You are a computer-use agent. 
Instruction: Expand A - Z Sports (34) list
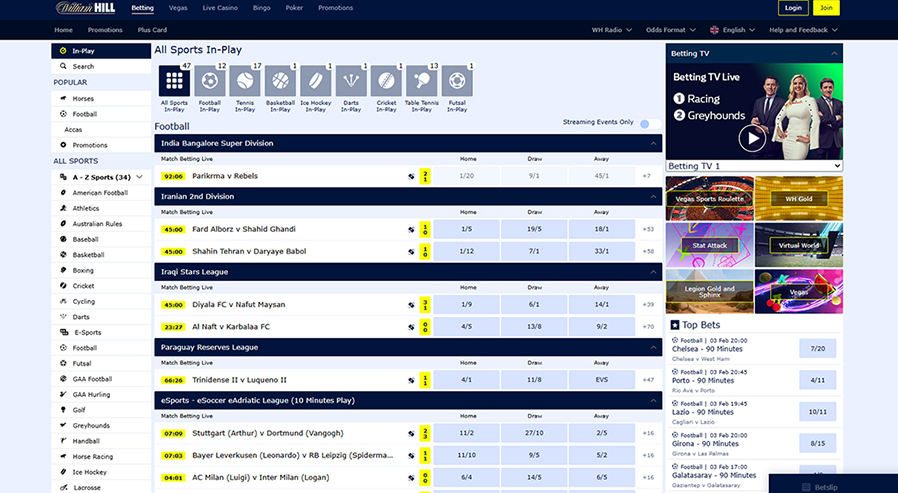point(101,177)
